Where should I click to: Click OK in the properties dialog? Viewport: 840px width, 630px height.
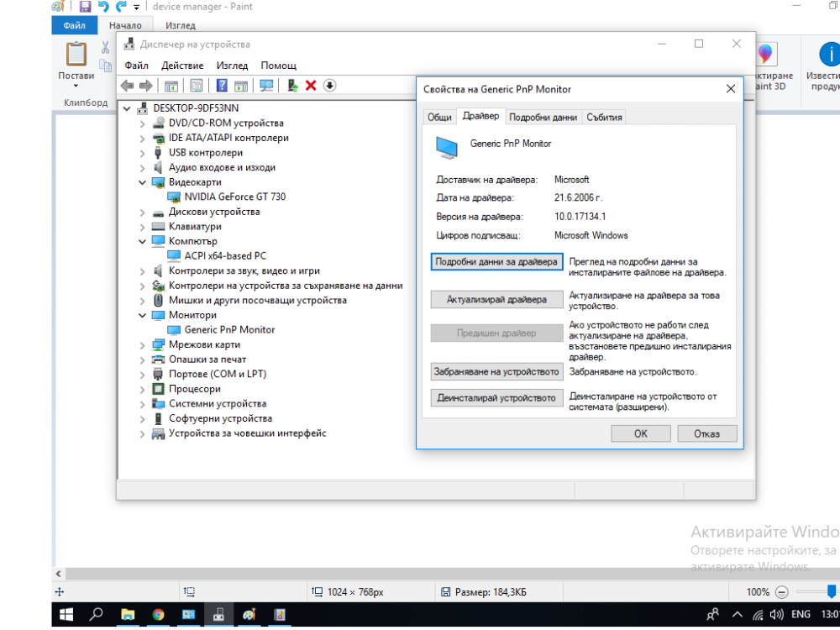(641, 433)
